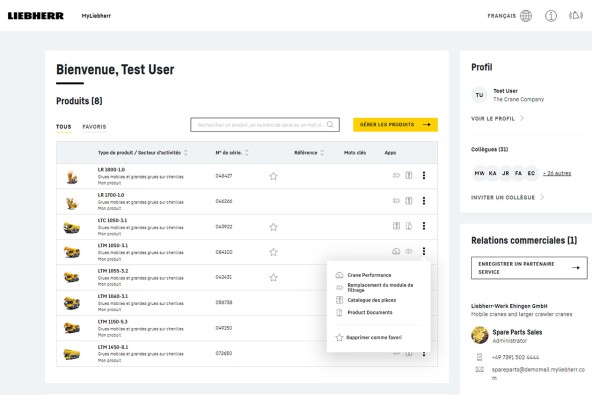Image resolution: width=592 pixels, height=395 pixels.
Task: Open product documents icon for LTC 1050-3.1
Action: 409,226
